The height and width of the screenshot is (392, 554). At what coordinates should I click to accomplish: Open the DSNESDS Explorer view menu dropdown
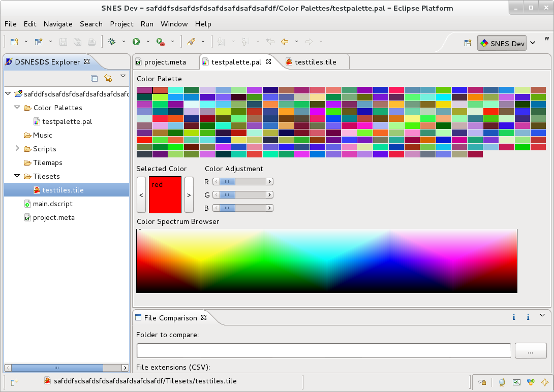click(x=122, y=77)
